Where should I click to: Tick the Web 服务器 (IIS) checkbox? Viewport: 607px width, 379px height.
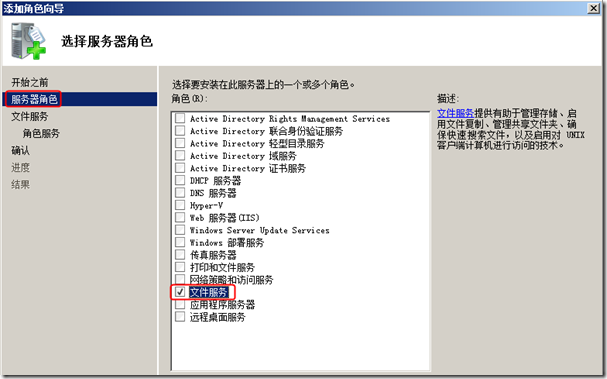click(180, 217)
